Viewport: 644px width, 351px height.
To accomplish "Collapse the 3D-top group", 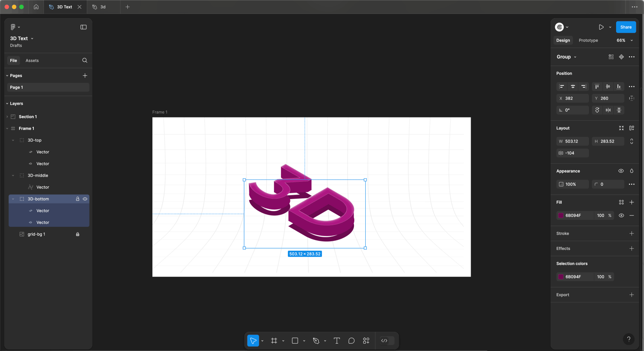I will 13,140.
